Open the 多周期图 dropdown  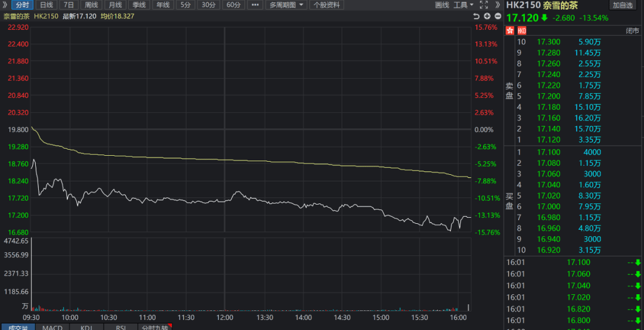tap(286, 5)
